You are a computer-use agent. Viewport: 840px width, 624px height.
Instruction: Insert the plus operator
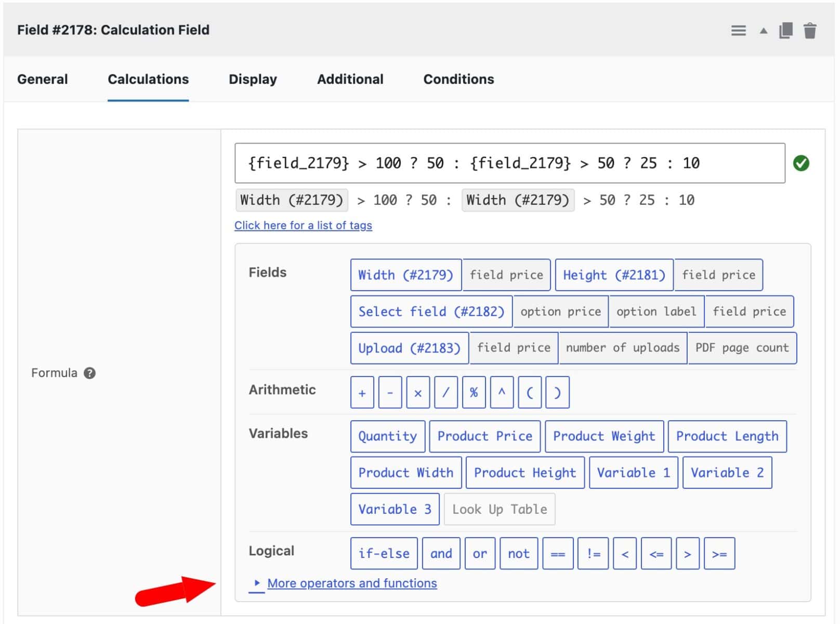pyautogui.click(x=362, y=393)
